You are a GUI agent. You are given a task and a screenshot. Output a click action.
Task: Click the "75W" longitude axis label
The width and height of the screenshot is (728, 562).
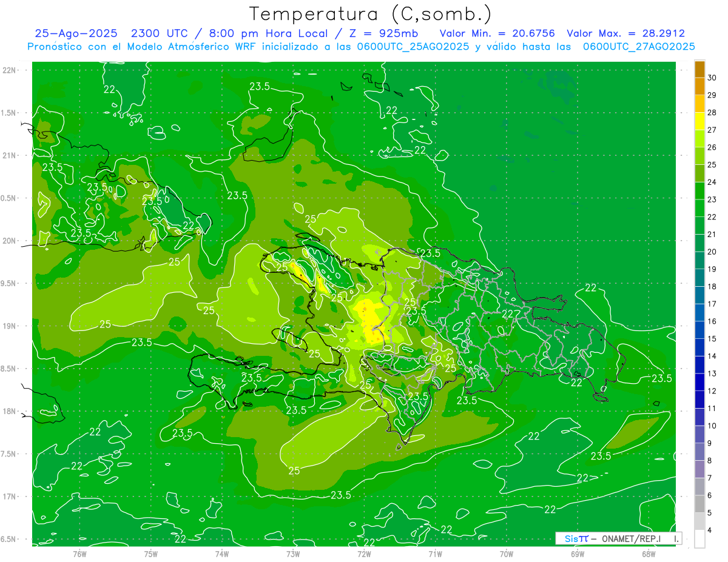pyautogui.click(x=151, y=554)
